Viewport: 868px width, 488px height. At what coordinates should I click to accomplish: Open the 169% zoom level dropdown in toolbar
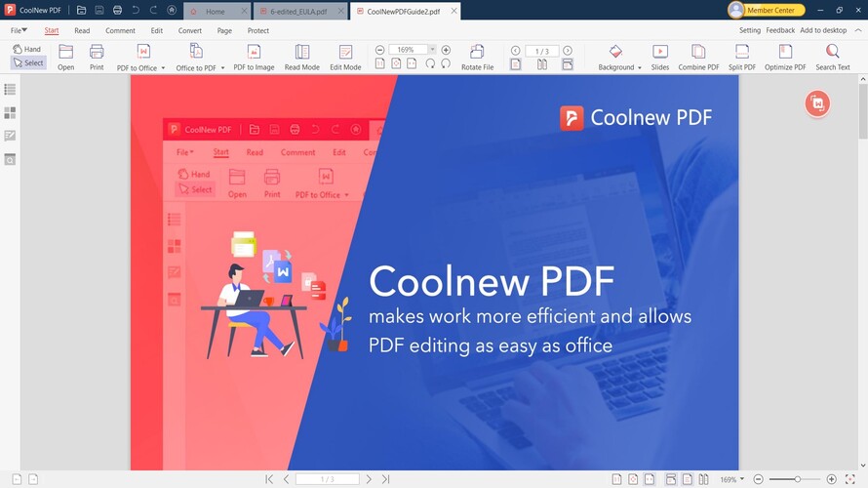point(431,50)
